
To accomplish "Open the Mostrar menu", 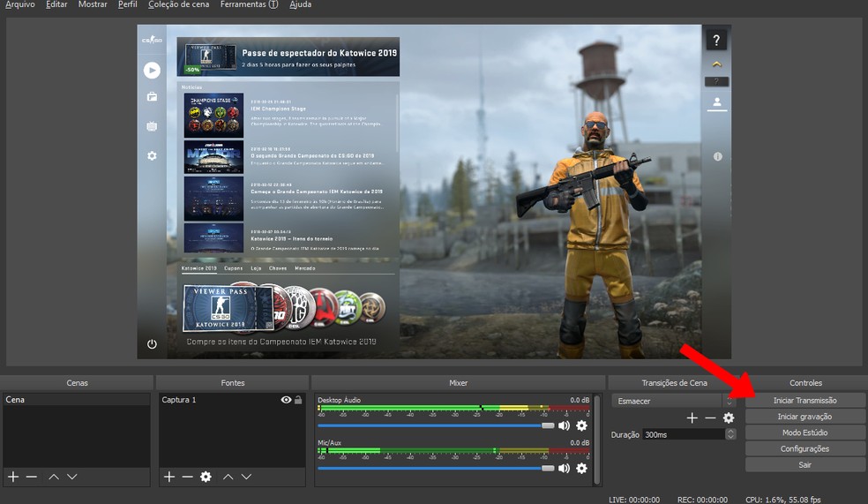I will (x=93, y=4).
